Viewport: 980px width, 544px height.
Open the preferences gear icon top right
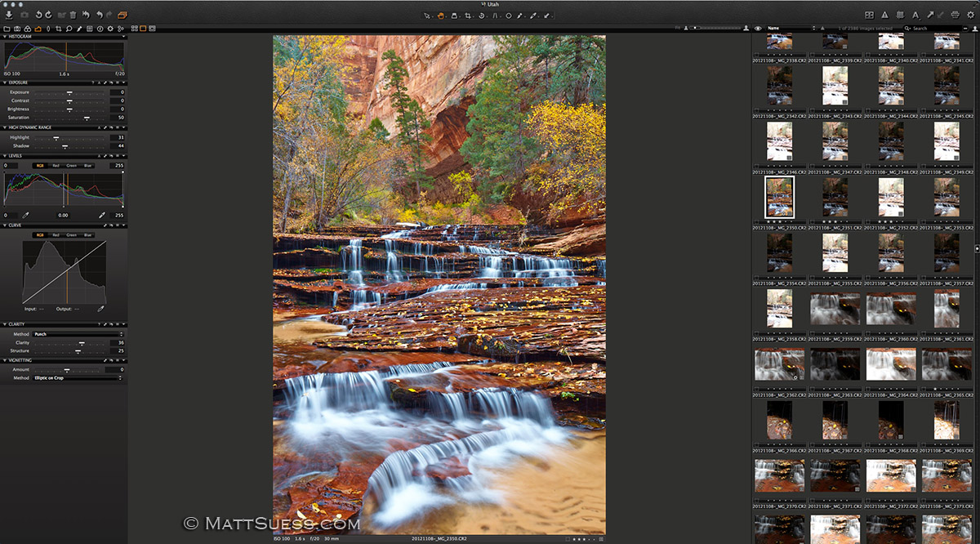pos(972,14)
